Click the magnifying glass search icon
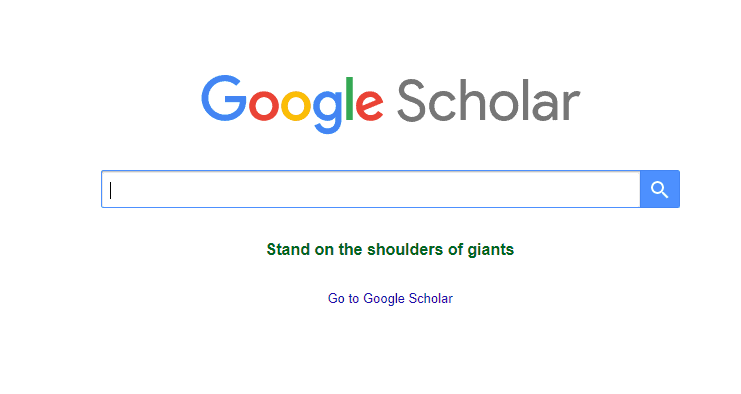 659,189
